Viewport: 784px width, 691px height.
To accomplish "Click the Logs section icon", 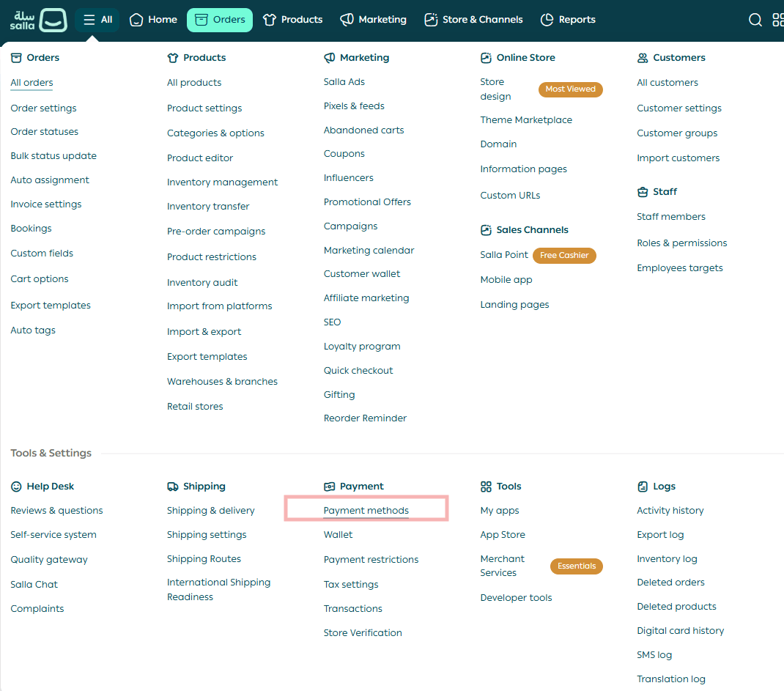I will [x=643, y=486].
